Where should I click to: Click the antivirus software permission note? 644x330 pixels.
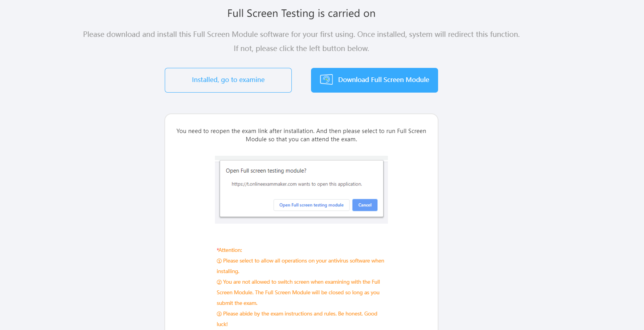[300, 266]
